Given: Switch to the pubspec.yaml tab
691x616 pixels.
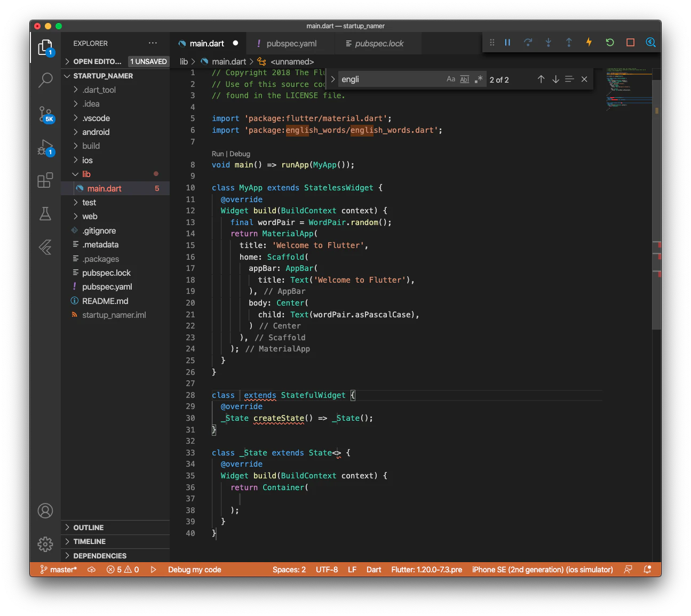Looking at the screenshot, I should click(291, 43).
